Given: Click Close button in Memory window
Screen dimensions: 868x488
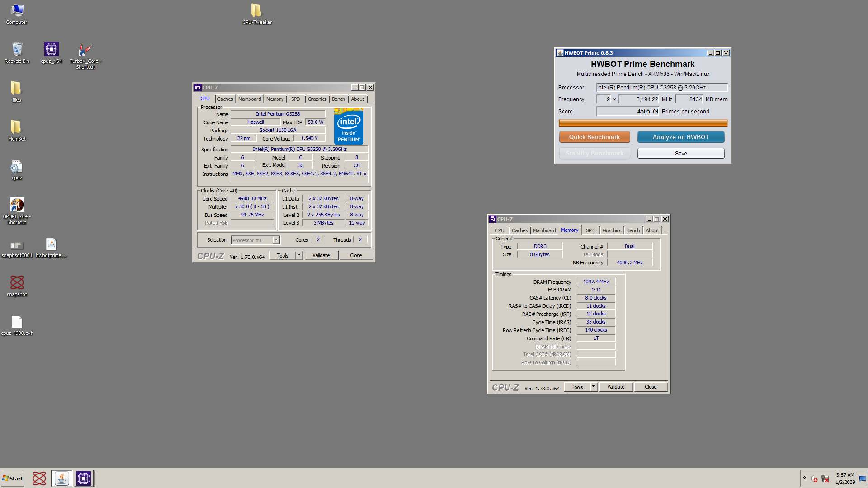Looking at the screenshot, I should click(x=651, y=387).
